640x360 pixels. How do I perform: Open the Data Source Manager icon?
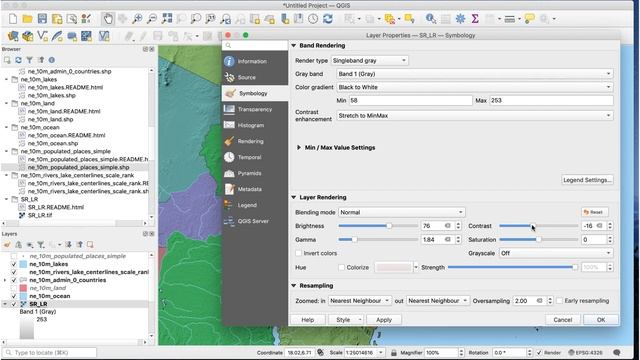pyautogui.click(x=13, y=36)
